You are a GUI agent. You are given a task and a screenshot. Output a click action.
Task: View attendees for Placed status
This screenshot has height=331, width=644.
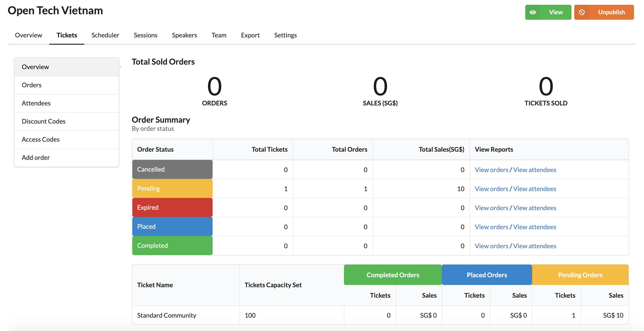[x=535, y=227]
